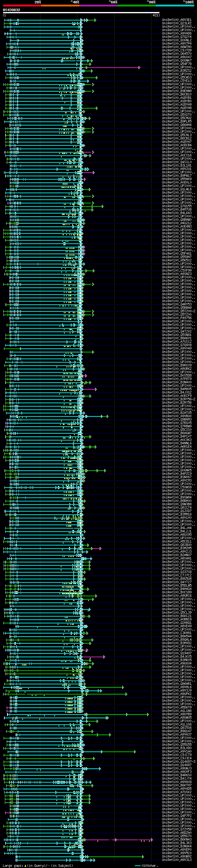Open the UniRef100_B6KN43 entry
Viewport: 197px width, 868px height.
point(177,840)
